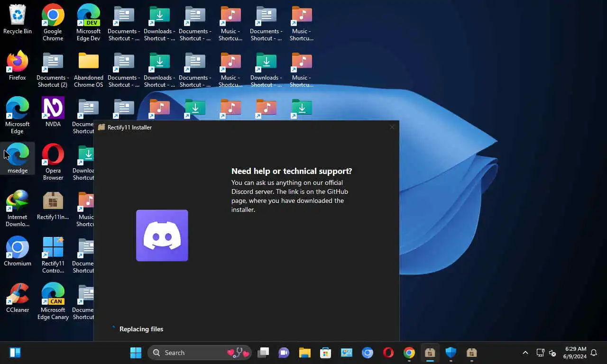Open Opera from the taskbar
Screen dimensions: 607x364
pyautogui.click(x=388, y=353)
